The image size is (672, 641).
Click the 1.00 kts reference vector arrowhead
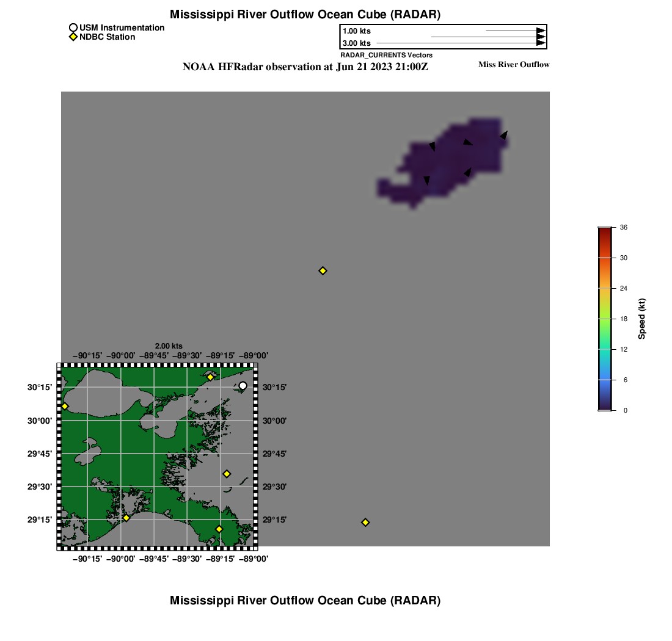pyautogui.click(x=541, y=31)
